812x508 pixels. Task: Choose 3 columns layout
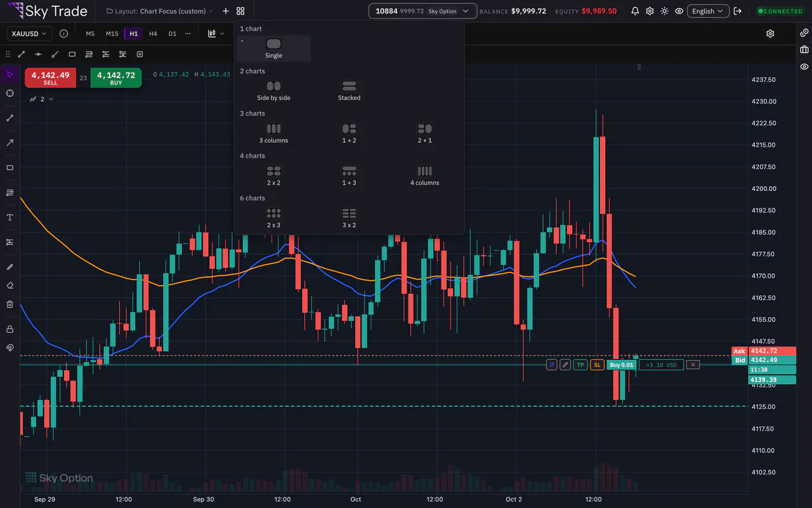[273, 133]
